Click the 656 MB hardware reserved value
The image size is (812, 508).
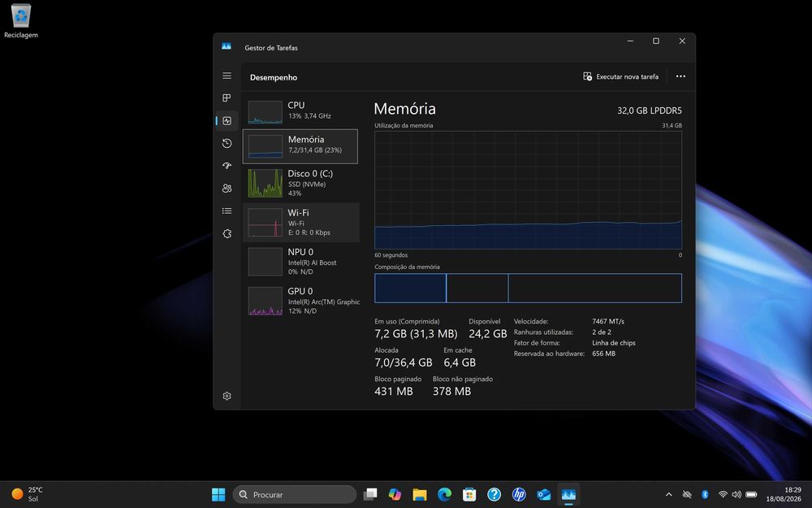[604, 354]
